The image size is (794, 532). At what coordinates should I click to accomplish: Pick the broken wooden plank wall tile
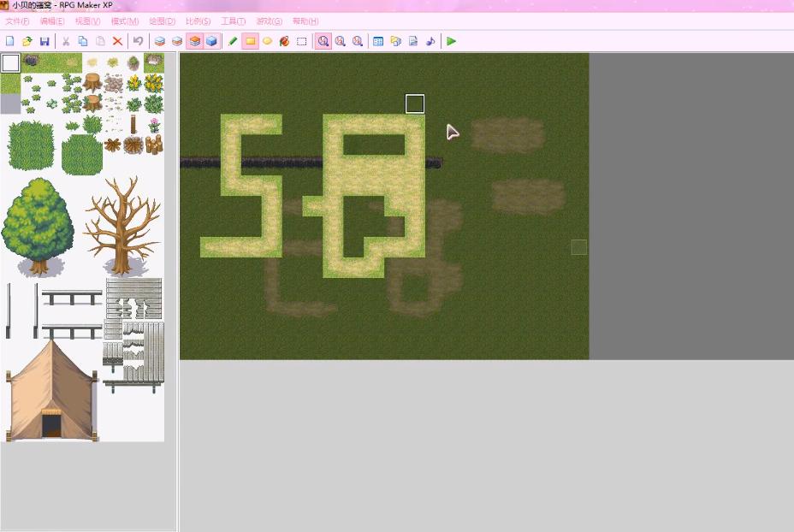pos(133,299)
